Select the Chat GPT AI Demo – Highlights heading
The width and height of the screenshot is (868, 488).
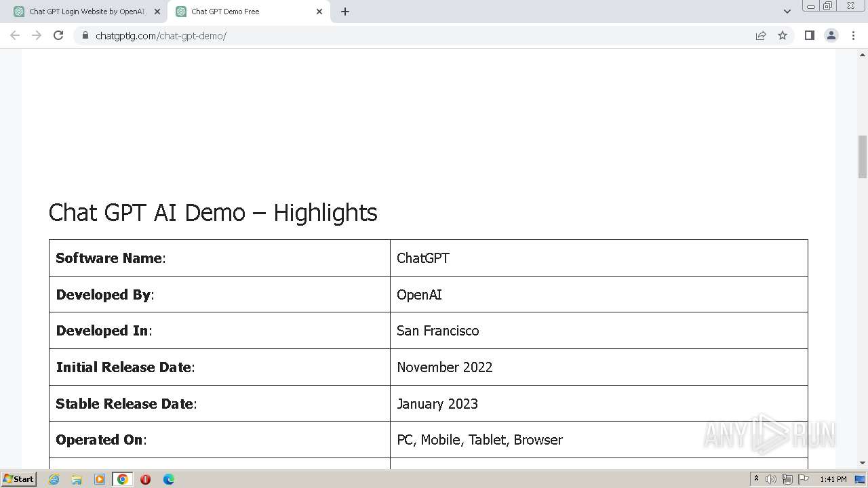pyautogui.click(x=213, y=212)
